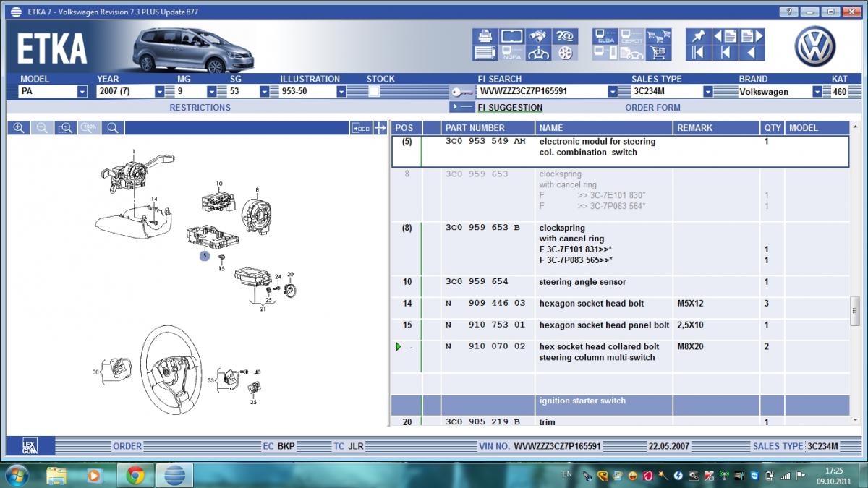Viewport: 868px width, 488px height.
Task: Expand the MG dropdown
Action: pyautogui.click(x=212, y=92)
